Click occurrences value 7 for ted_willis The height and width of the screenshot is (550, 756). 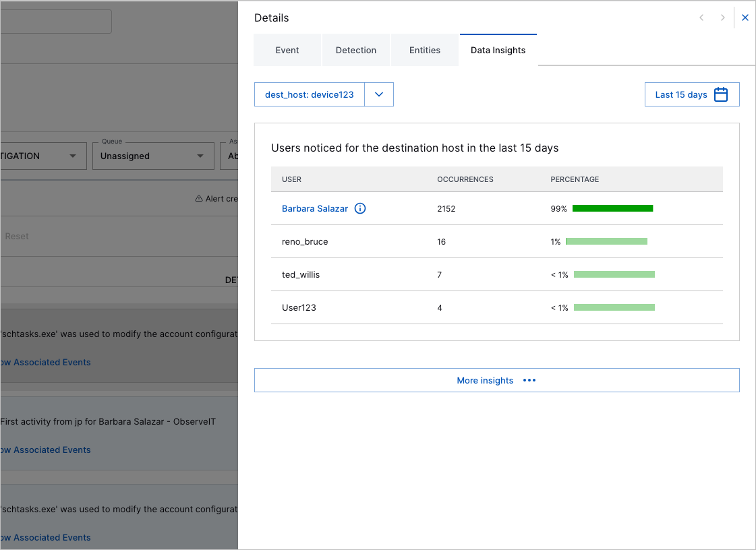tap(439, 275)
